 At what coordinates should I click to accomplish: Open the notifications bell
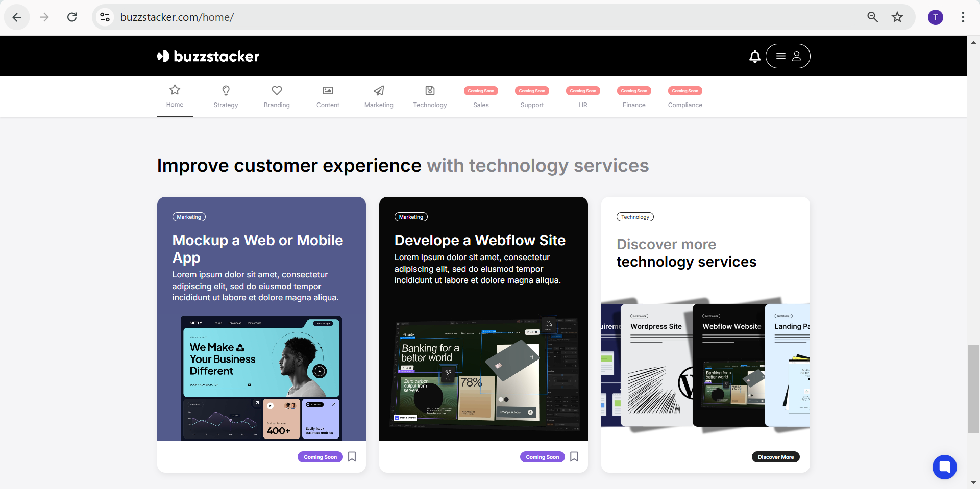[755, 56]
